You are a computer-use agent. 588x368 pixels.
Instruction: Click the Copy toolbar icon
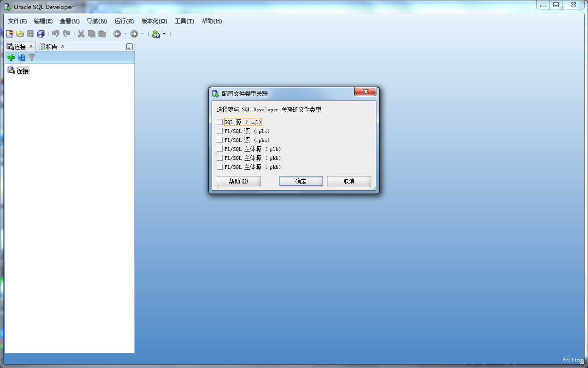click(x=91, y=34)
